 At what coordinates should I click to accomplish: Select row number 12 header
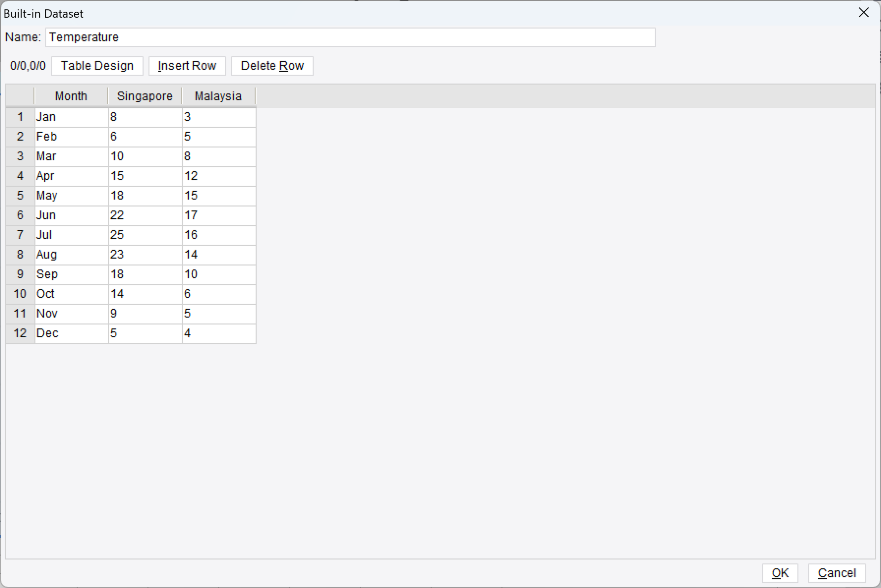click(x=20, y=333)
